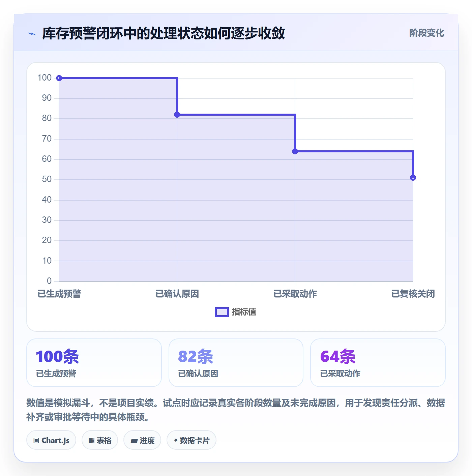This screenshot has height=476, width=472.
Task: Click the 100条 stat card
Action: click(x=94, y=363)
